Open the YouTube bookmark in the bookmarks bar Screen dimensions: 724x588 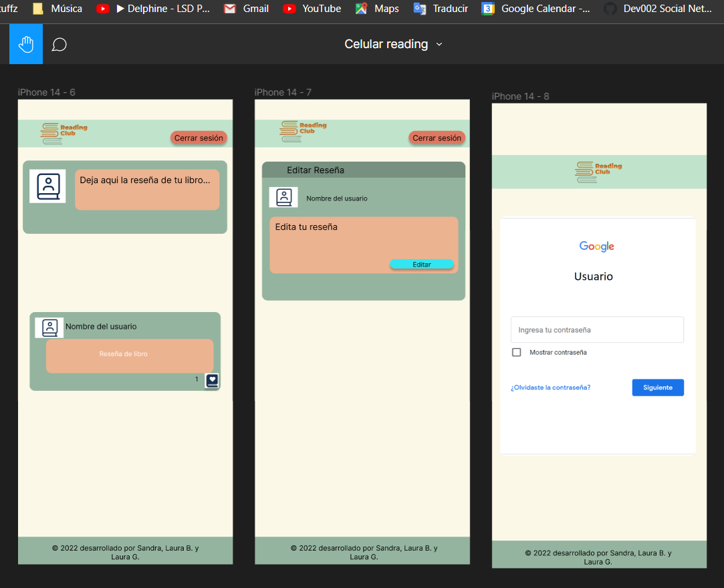(x=312, y=9)
